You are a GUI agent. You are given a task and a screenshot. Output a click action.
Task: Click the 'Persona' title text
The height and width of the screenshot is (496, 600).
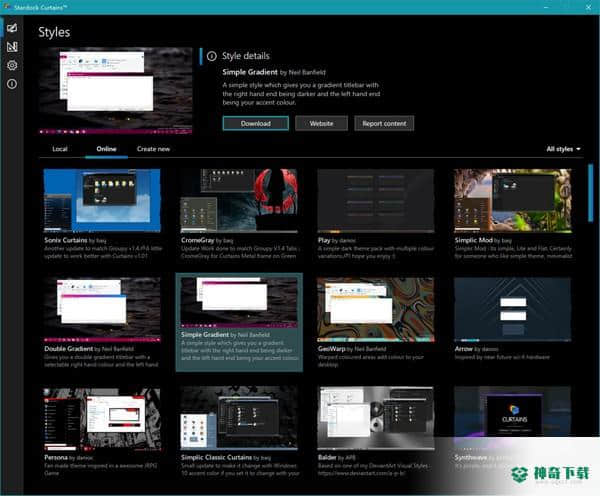56,457
